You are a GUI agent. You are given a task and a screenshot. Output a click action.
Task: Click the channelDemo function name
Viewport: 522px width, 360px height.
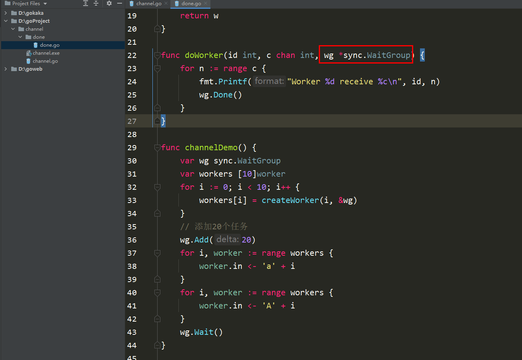pos(211,148)
